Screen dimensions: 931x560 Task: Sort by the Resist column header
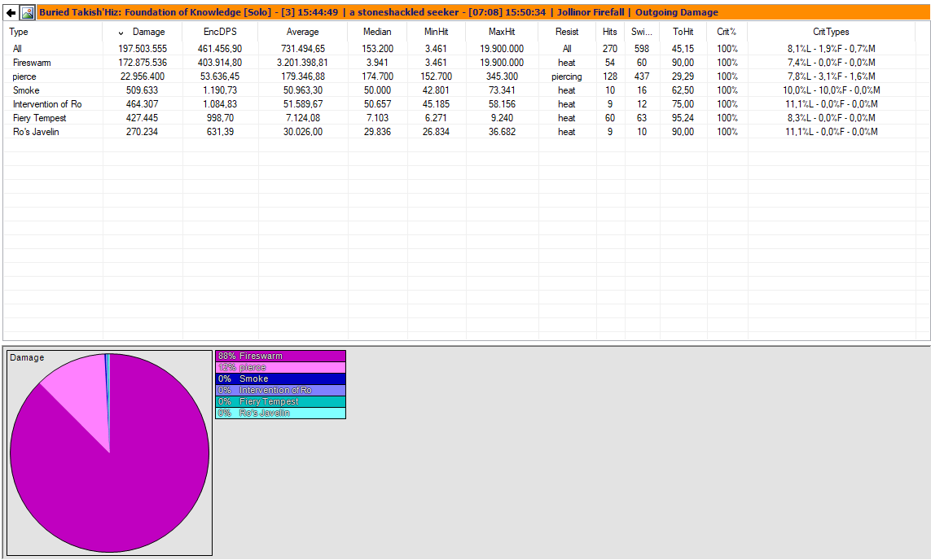(565, 32)
